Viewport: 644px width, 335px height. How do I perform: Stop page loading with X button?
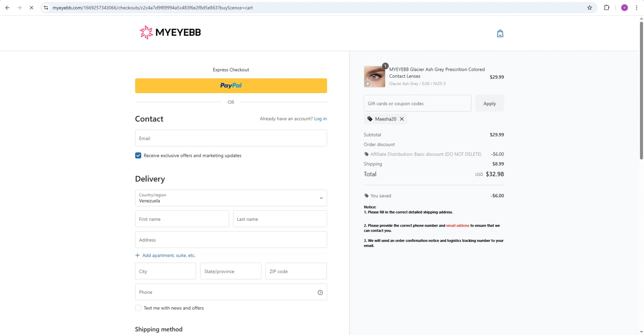point(31,8)
